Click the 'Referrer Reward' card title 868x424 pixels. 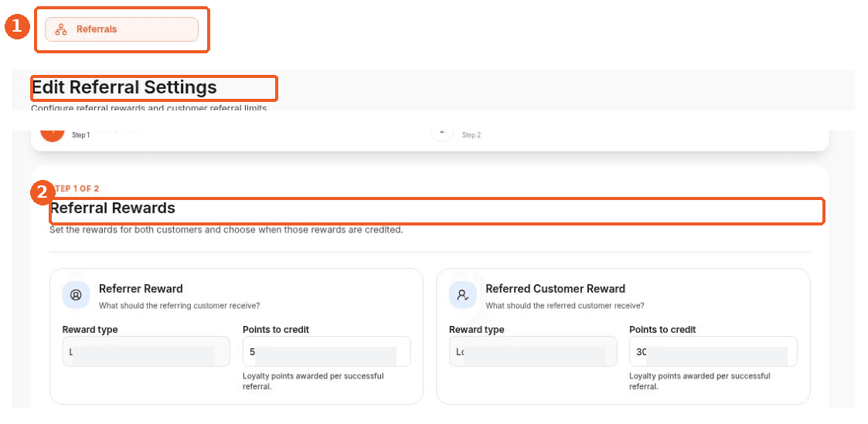pos(141,289)
